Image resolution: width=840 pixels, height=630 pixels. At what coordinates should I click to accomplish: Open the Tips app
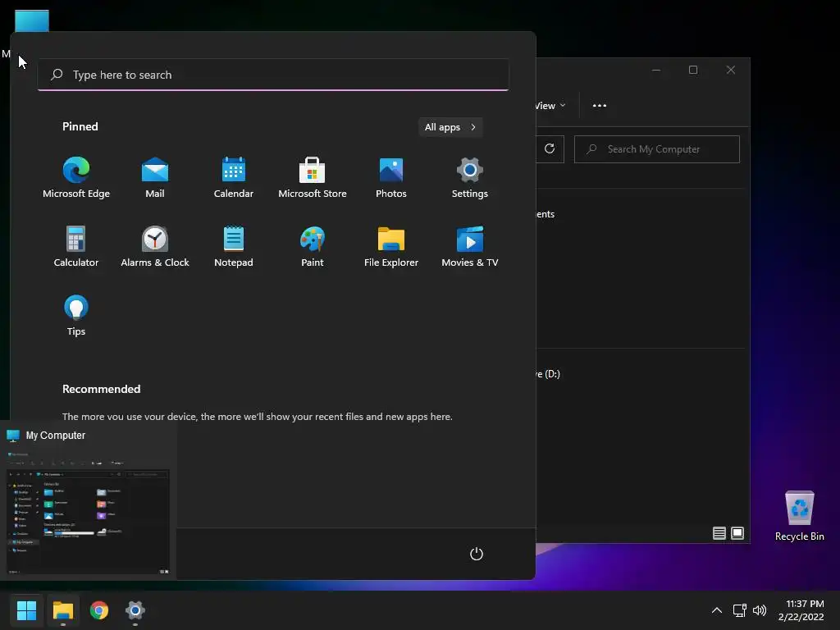(x=76, y=316)
